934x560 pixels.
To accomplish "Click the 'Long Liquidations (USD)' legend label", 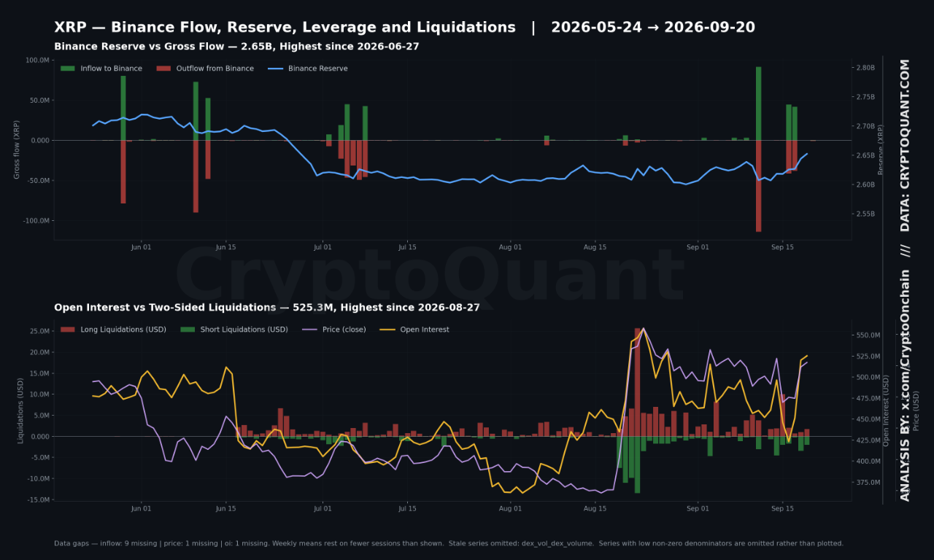I will (x=123, y=330).
